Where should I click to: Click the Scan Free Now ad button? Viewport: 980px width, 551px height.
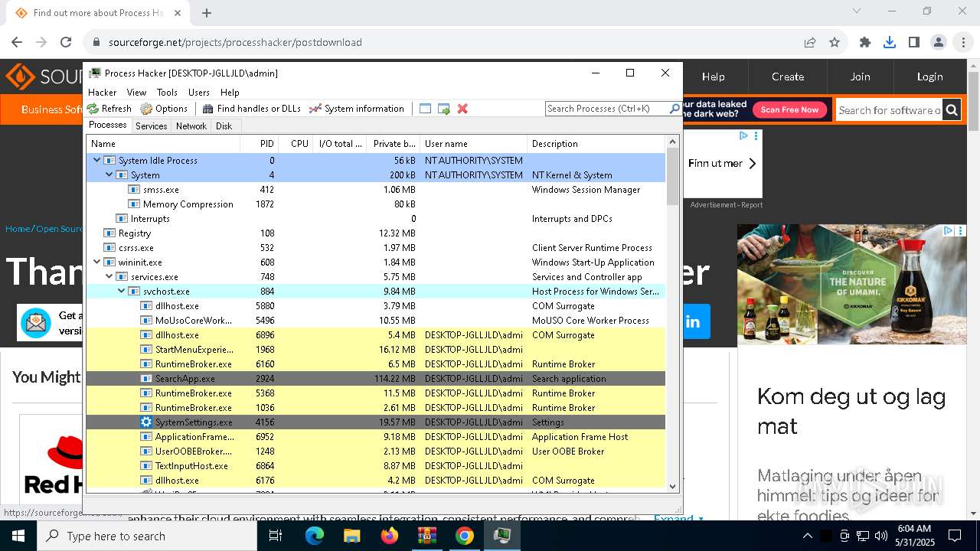coord(789,109)
